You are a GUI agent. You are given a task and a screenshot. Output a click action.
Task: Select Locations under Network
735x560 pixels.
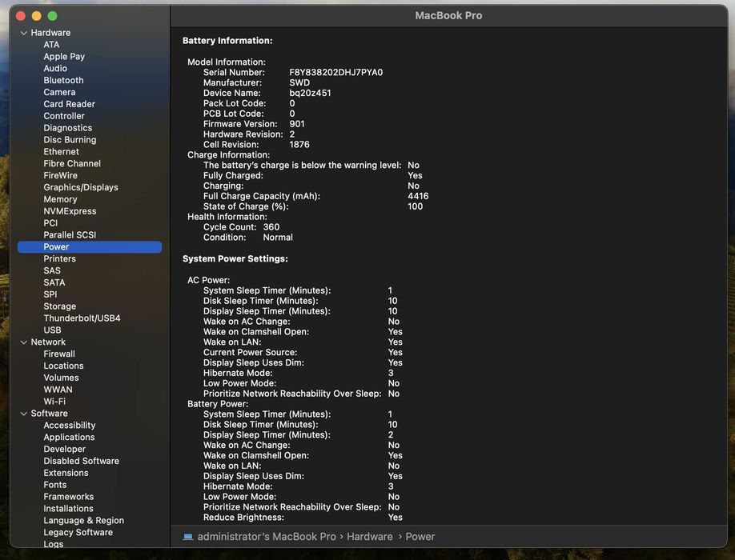[63, 366]
